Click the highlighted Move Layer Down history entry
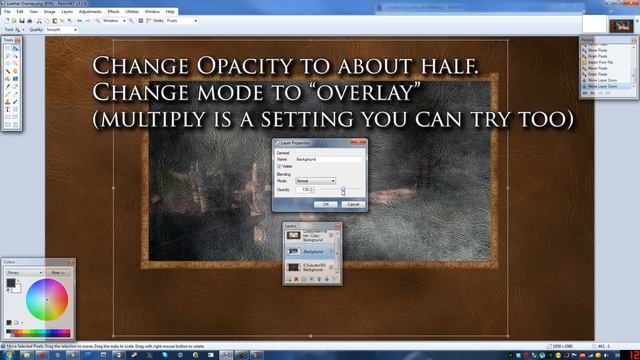 click(x=607, y=87)
